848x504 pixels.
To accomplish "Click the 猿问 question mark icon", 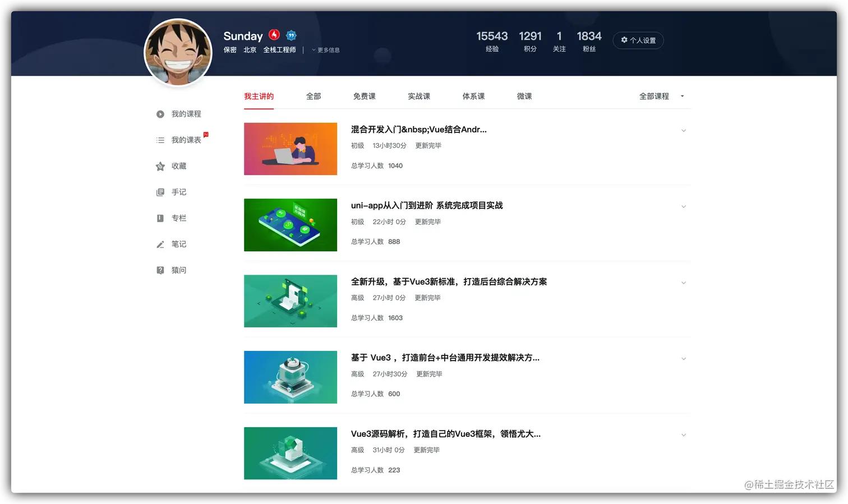I will tap(160, 270).
